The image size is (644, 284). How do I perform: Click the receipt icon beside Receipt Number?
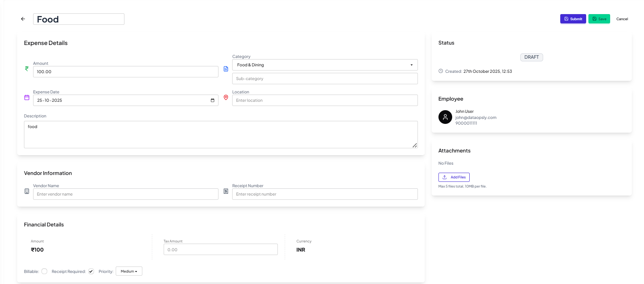[226, 191]
